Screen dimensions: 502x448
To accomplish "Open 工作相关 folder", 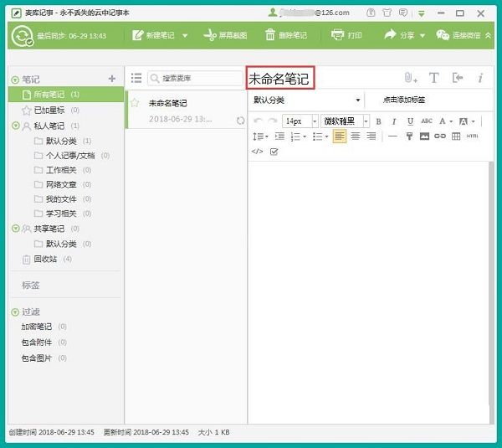I will (61, 170).
